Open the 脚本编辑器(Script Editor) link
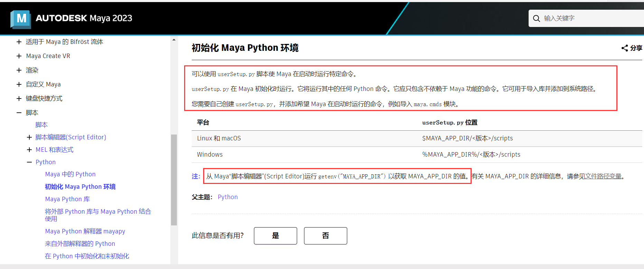 pos(71,137)
